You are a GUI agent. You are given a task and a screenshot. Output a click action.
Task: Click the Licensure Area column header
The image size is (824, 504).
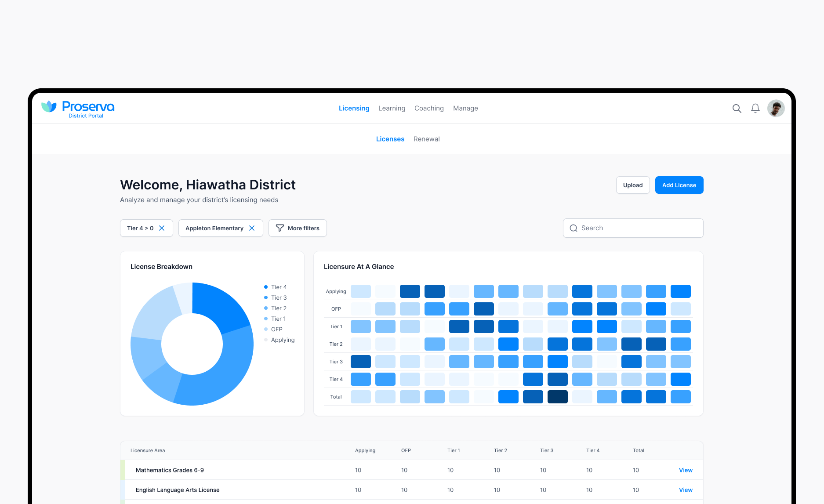coord(148,450)
